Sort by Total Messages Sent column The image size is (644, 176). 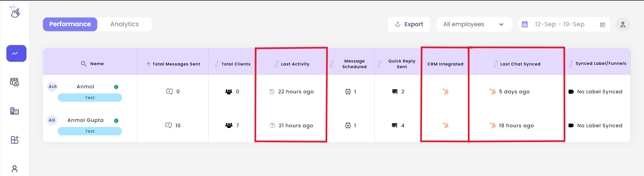tap(148, 64)
